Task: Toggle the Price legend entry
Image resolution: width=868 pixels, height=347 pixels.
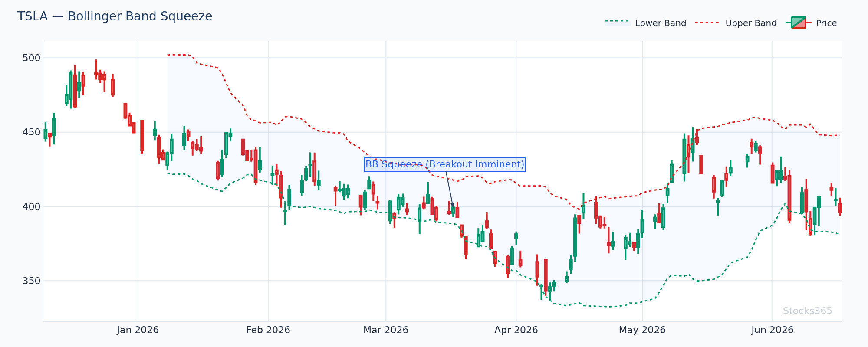Action: (x=811, y=23)
